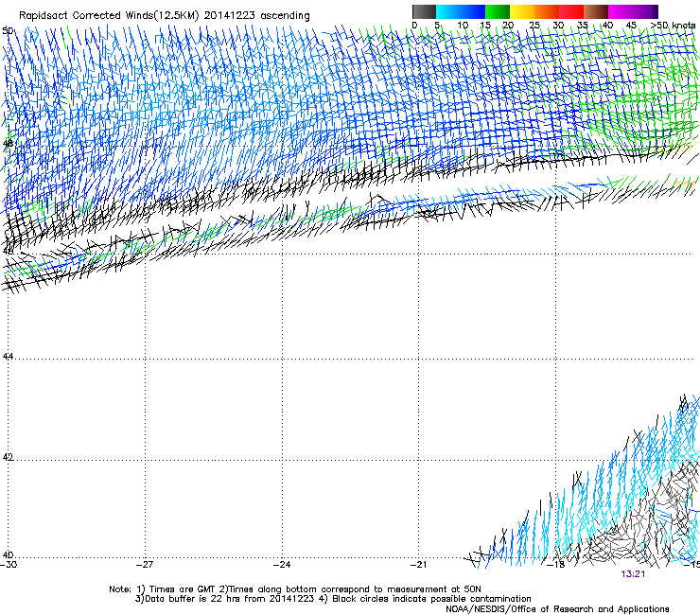Click the longitude label -18
Viewport: 700px width, 615px height.
tap(556, 565)
